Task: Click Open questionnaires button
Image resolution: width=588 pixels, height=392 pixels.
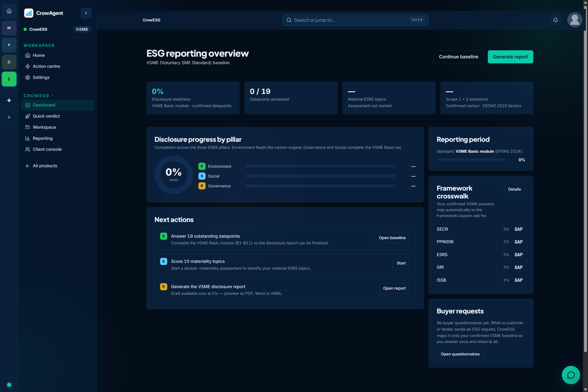Action: coord(460,354)
